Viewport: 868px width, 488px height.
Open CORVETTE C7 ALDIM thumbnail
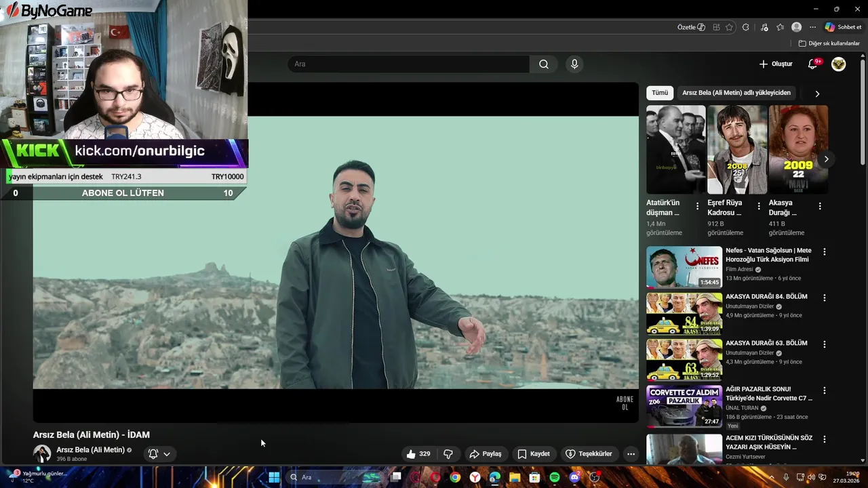pyautogui.click(x=684, y=407)
